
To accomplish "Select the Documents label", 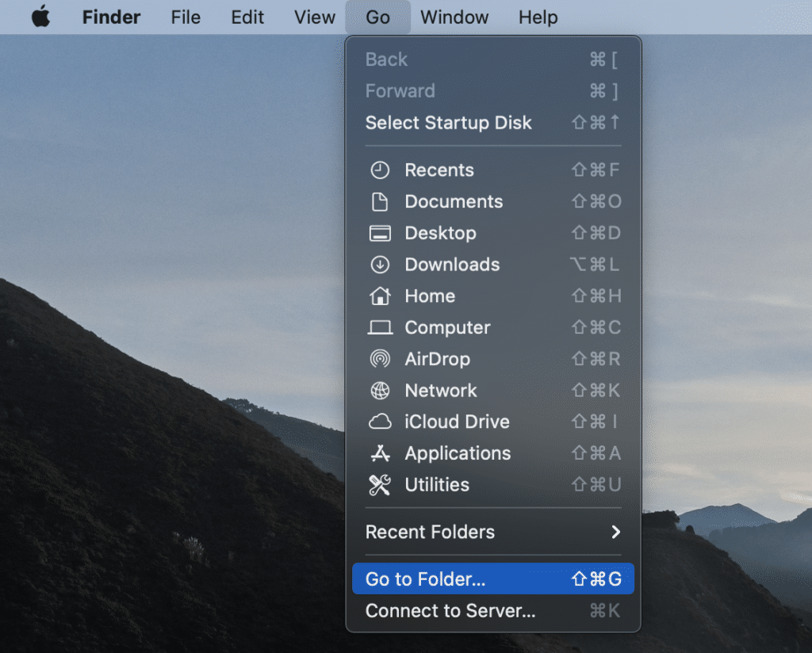I will point(454,202).
